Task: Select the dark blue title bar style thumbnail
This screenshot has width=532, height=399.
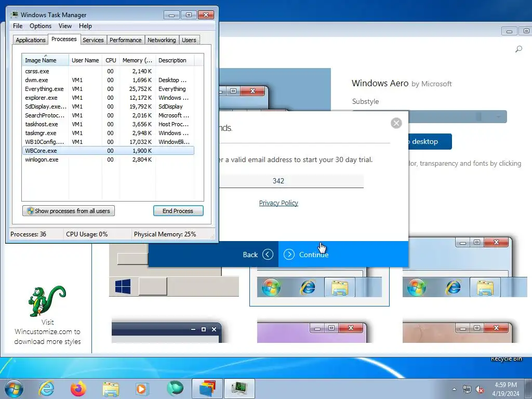Action: 166,332
